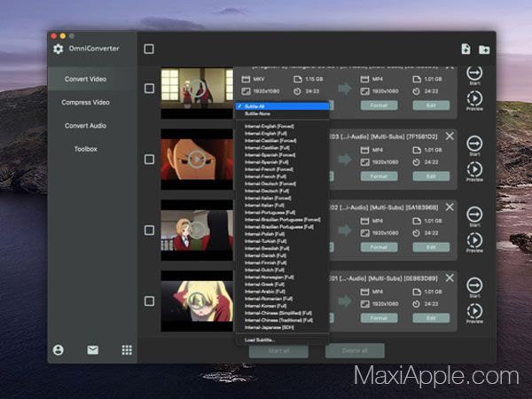Check the box for the [0E863D89] video
The height and width of the screenshot is (399, 532).
[x=149, y=301]
